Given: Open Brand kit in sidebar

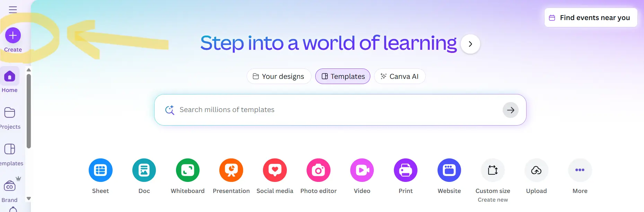Looking at the screenshot, I should point(10,186).
